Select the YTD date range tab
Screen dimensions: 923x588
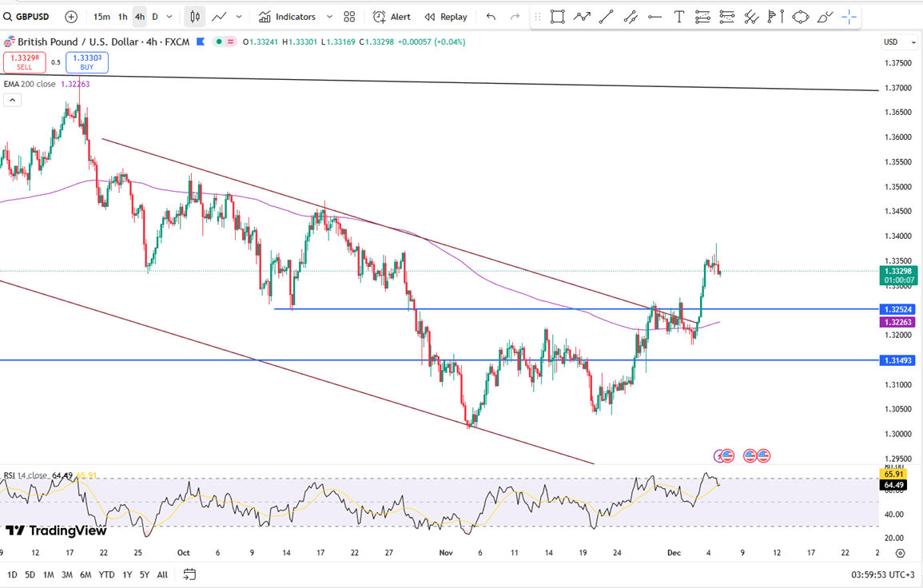pos(106,574)
